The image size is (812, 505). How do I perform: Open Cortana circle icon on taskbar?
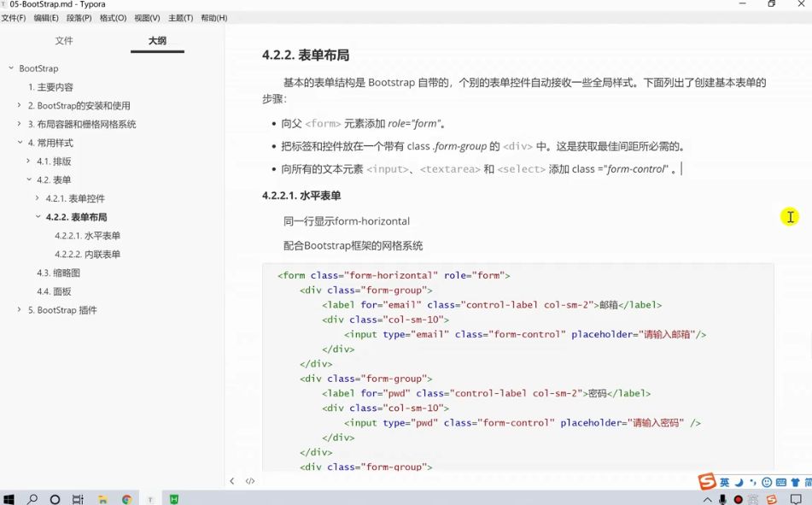pos(55,499)
